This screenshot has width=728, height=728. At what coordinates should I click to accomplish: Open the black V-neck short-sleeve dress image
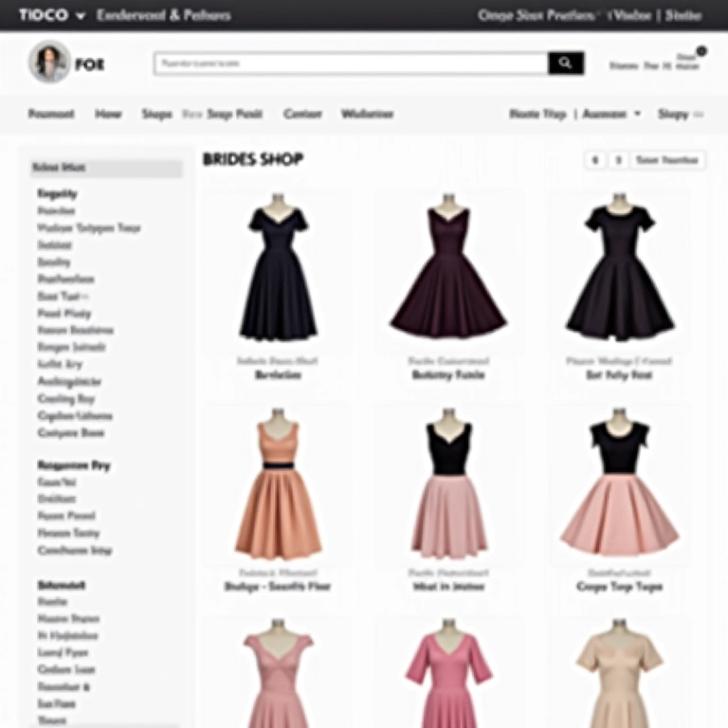(x=277, y=268)
